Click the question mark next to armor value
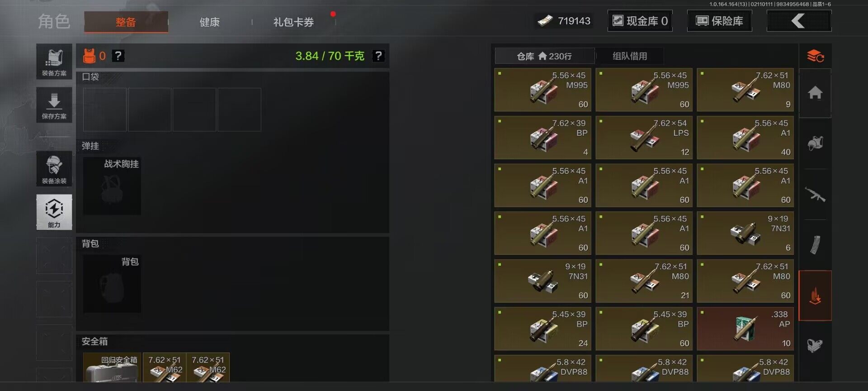The width and height of the screenshot is (868, 391). point(118,56)
